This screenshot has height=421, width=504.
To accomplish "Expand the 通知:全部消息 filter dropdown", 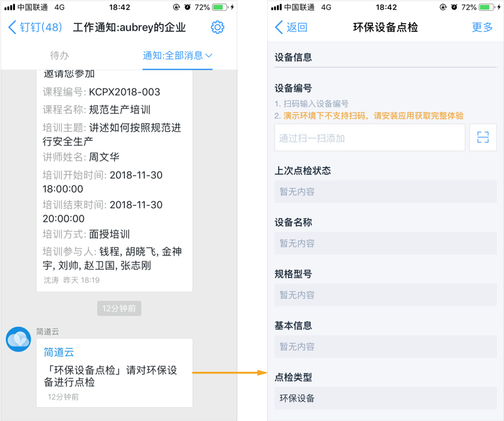I will [x=177, y=55].
